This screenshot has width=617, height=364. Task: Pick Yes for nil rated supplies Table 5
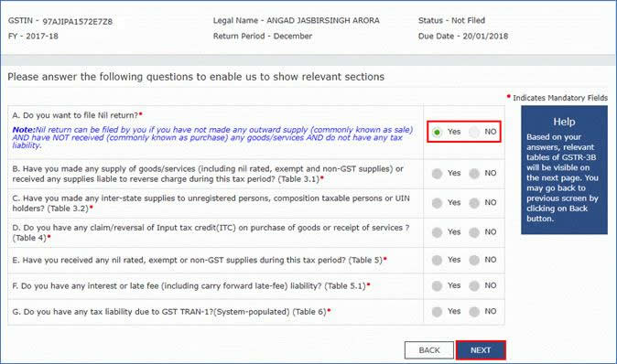pyautogui.click(x=437, y=260)
